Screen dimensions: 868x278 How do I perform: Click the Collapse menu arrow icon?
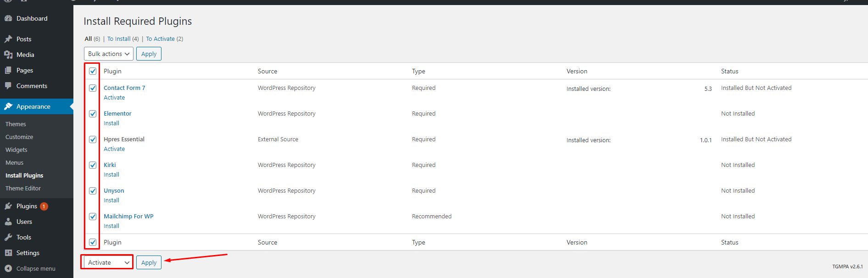click(x=8, y=268)
